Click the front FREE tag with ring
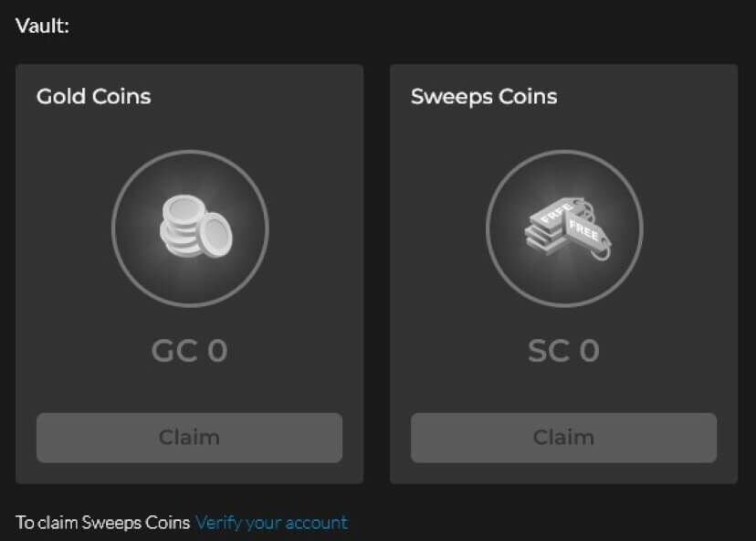756x541 pixels. [588, 236]
